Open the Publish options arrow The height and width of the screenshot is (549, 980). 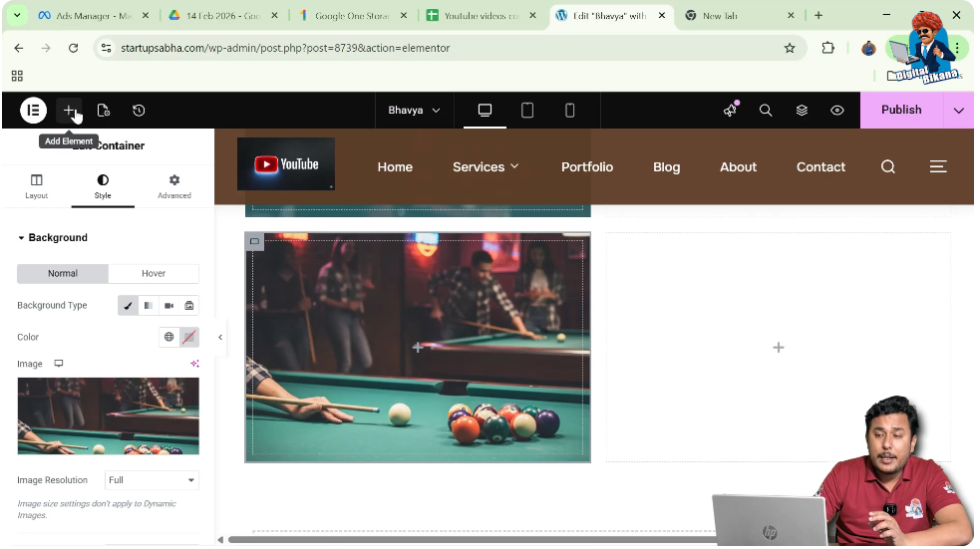959,111
